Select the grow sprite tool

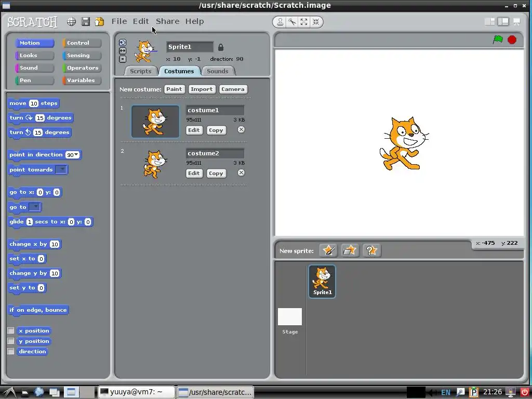304,22
